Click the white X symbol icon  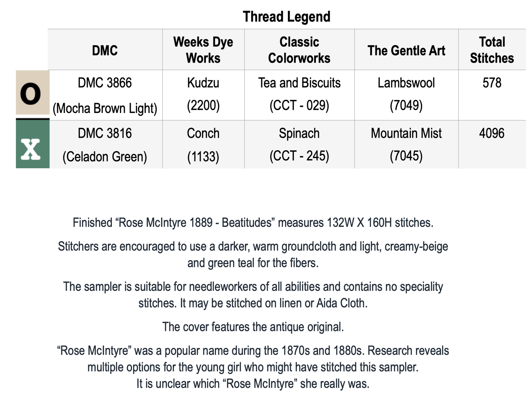[x=31, y=149]
